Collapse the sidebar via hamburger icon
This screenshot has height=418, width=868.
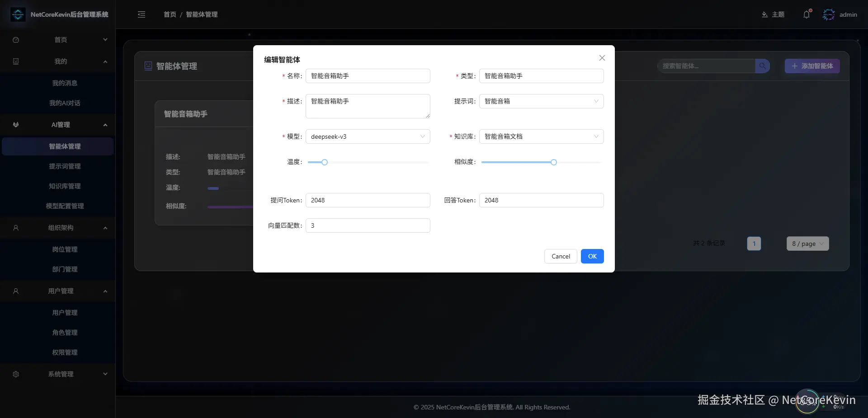(x=142, y=14)
